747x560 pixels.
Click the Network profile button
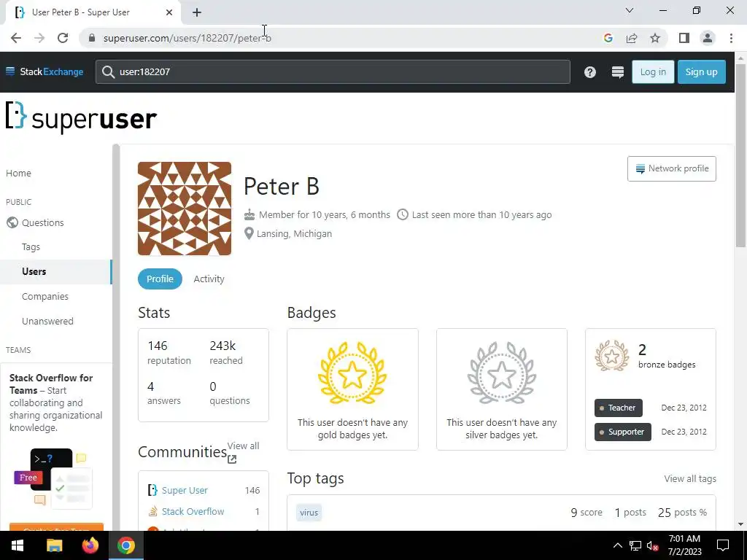pyautogui.click(x=671, y=168)
